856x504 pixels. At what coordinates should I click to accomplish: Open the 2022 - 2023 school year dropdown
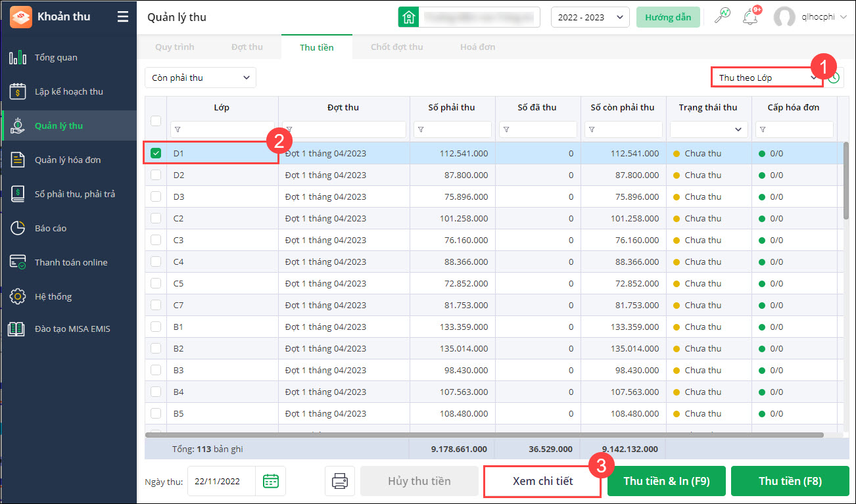(x=590, y=17)
